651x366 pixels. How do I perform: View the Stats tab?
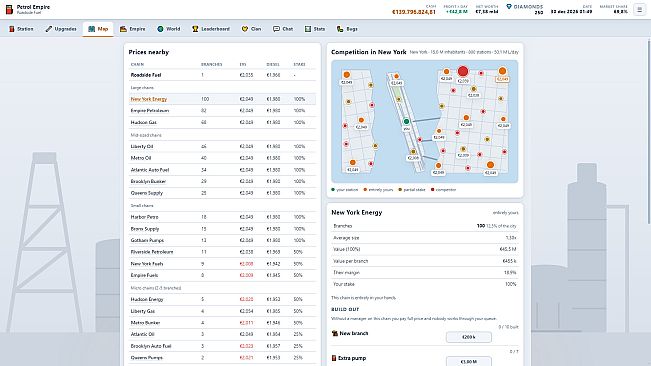click(315, 29)
